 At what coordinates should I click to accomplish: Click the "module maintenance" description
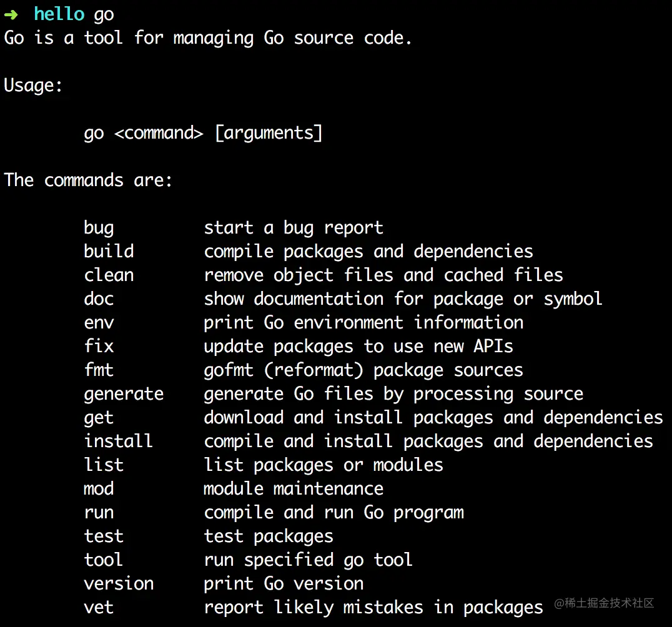(x=294, y=488)
